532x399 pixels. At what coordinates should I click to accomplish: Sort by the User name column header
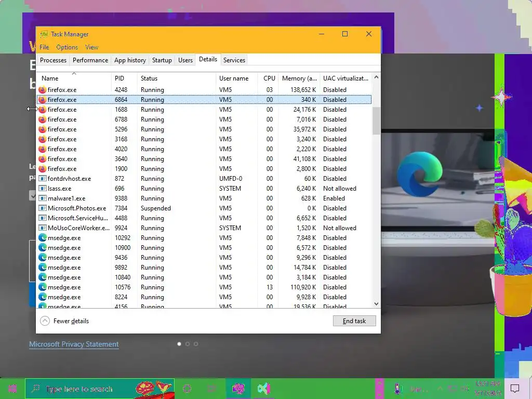click(236, 78)
